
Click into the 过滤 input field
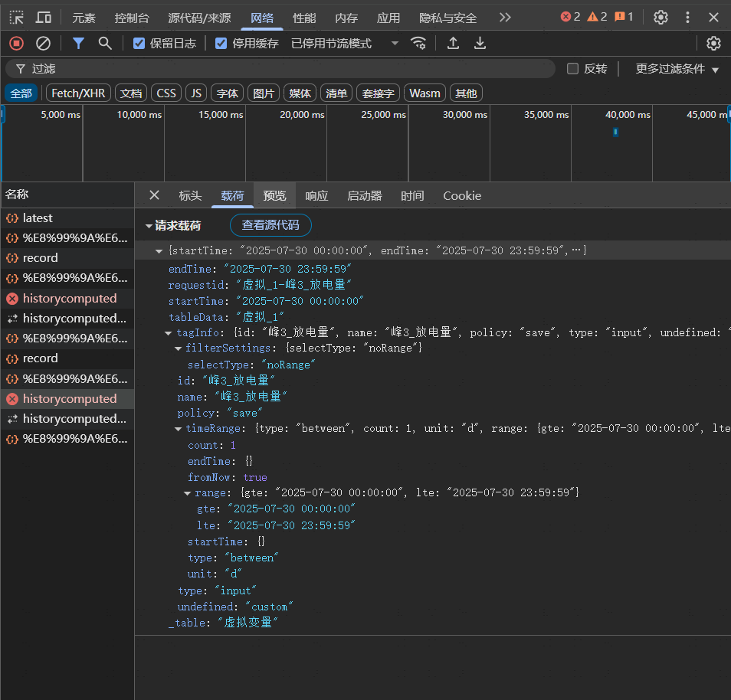point(280,69)
